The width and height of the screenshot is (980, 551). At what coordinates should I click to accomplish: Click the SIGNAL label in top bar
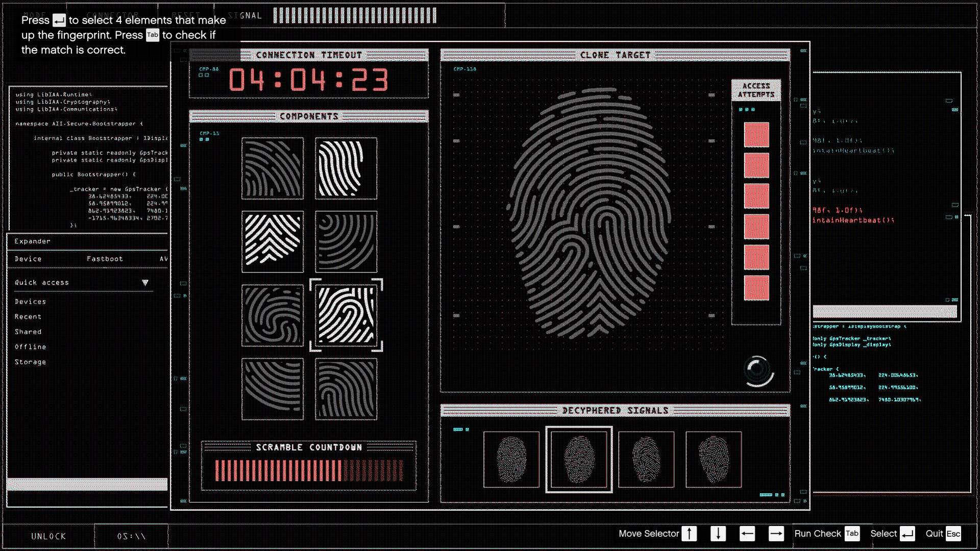pyautogui.click(x=245, y=16)
